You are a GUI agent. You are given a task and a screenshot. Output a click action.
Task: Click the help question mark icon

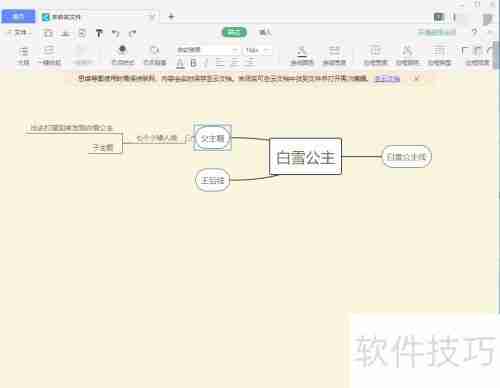pos(474,32)
